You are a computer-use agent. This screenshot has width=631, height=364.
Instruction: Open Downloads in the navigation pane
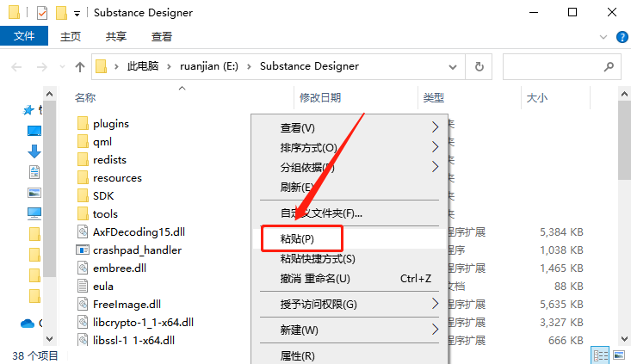(x=34, y=151)
